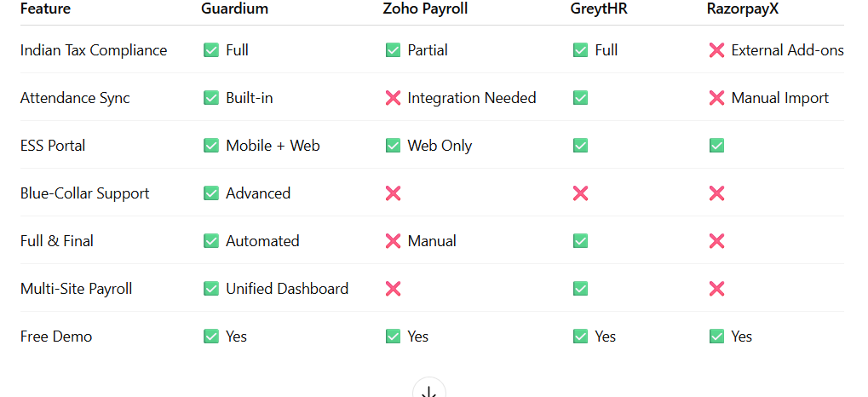This screenshot has width=868, height=397.
Task: Click the Guardium column header
Action: tap(235, 9)
